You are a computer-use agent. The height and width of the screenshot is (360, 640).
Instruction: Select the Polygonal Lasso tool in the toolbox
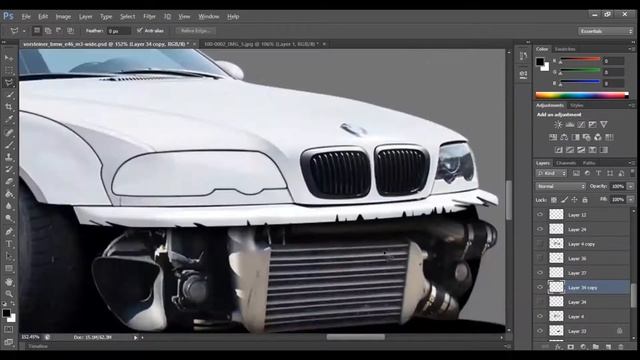(x=9, y=82)
